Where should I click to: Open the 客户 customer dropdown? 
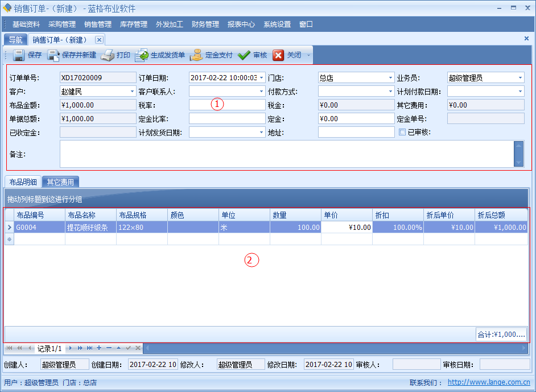click(131, 92)
